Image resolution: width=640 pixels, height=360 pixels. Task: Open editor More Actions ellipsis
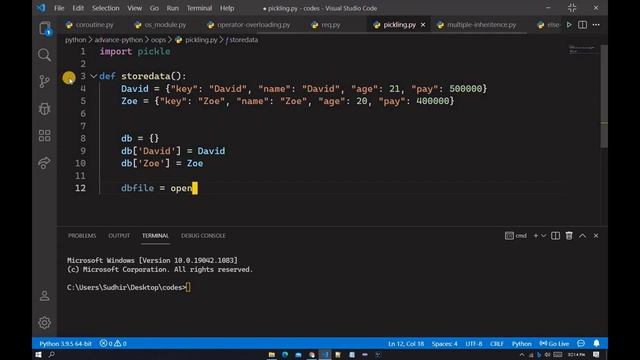[596, 25]
